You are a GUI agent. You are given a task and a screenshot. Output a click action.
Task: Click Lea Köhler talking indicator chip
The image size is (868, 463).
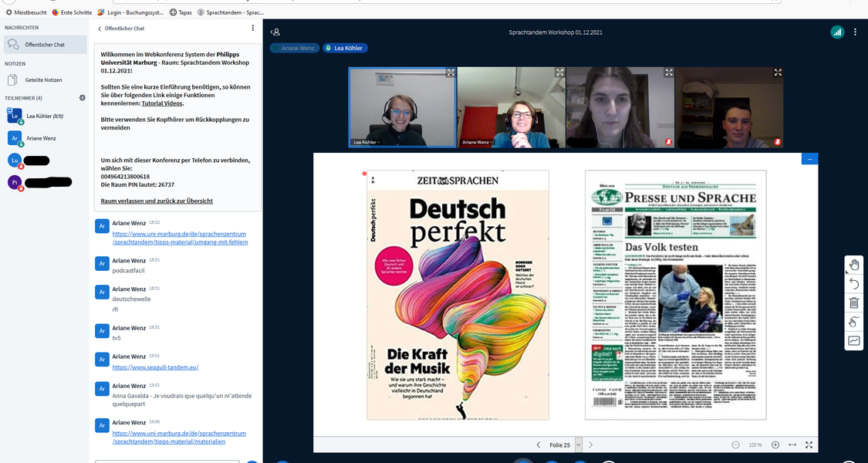pos(346,48)
